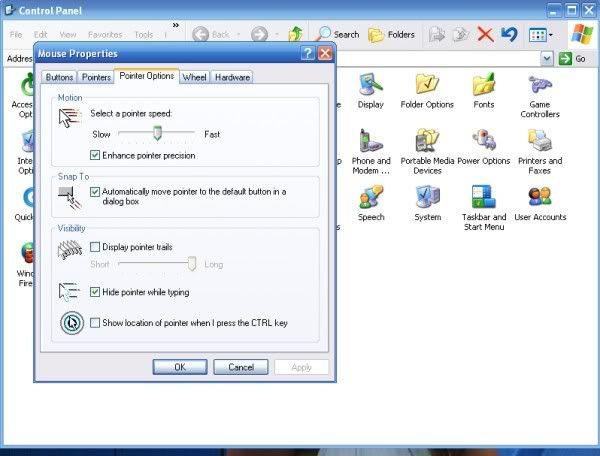Open the Taskbar and Start Menu icon
The height and width of the screenshot is (456, 600).
click(x=484, y=208)
